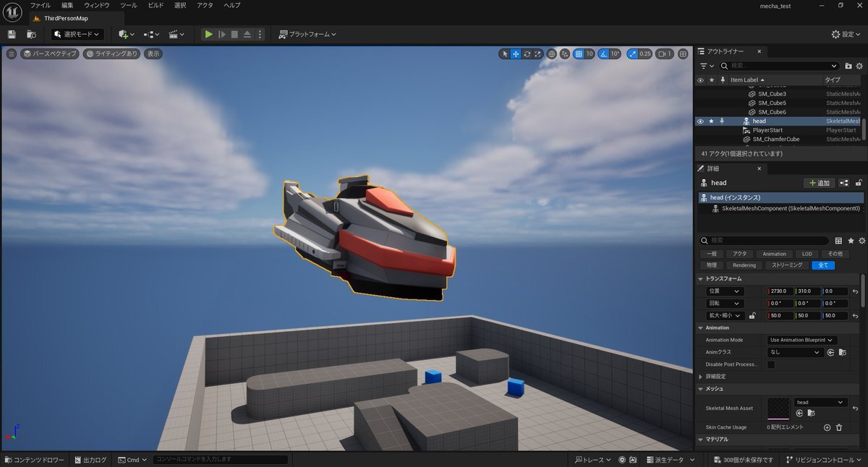Toggle the surface snapping icon
This screenshot has height=467, width=868.
click(x=565, y=53)
